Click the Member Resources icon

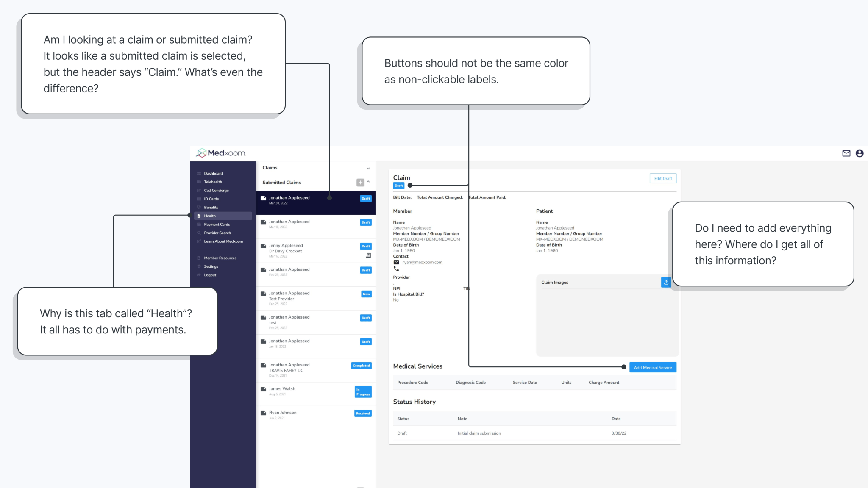199,258
